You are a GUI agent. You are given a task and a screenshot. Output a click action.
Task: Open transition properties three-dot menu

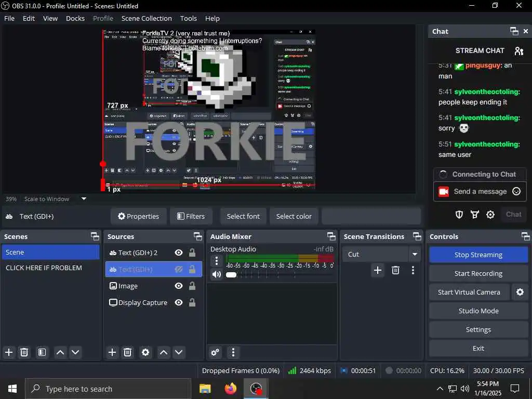(413, 270)
